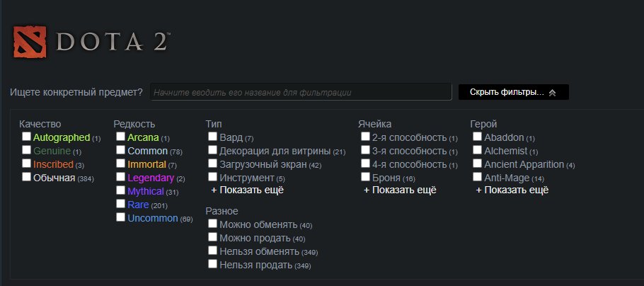Tick the Вард type checkbox
Image resolution: width=644 pixels, height=286 pixels.
[212, 137]
